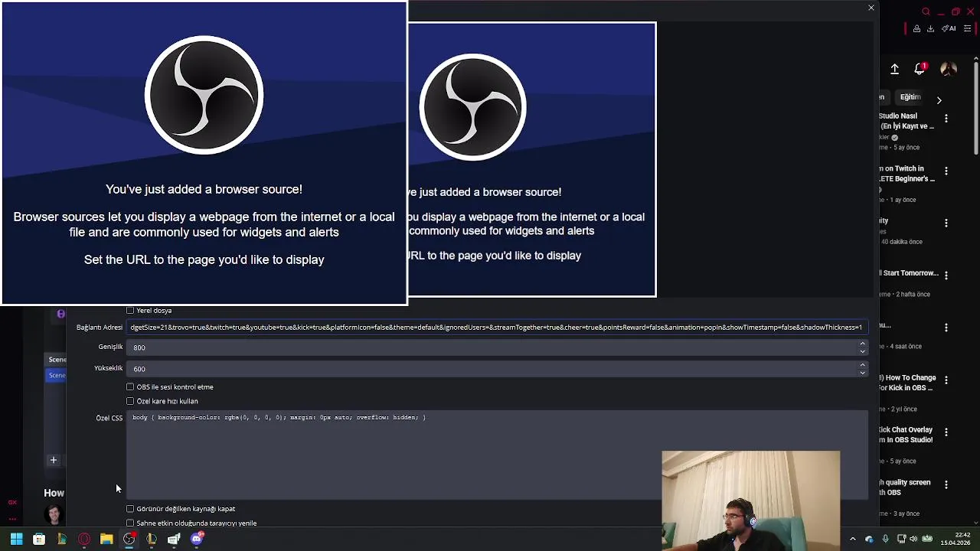Click the Bağlantı Adresi URL field
The height and width of the screenshot is (551, 980).
point(497,328)
